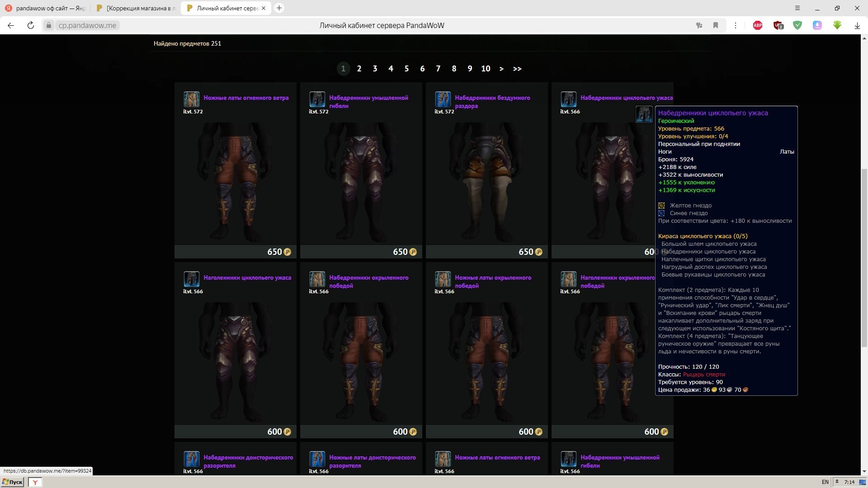Open Набедренники окрыленного победой item link

369,282
